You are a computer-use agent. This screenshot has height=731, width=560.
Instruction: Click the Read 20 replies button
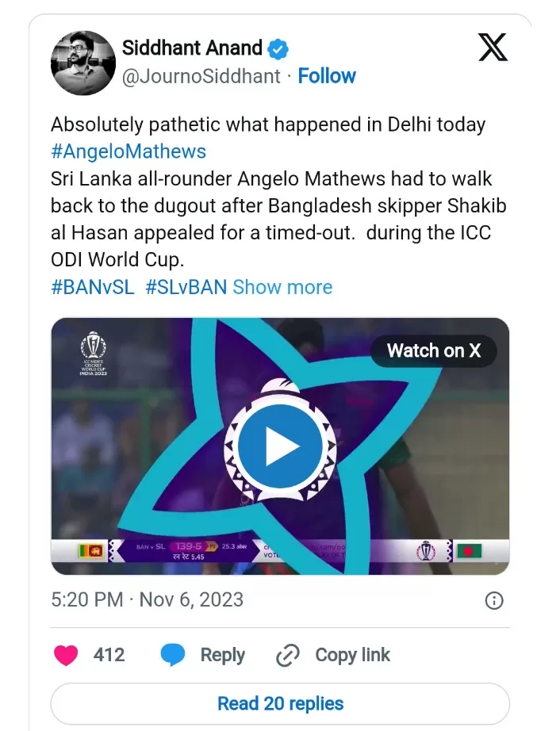[x=280, y=703]
